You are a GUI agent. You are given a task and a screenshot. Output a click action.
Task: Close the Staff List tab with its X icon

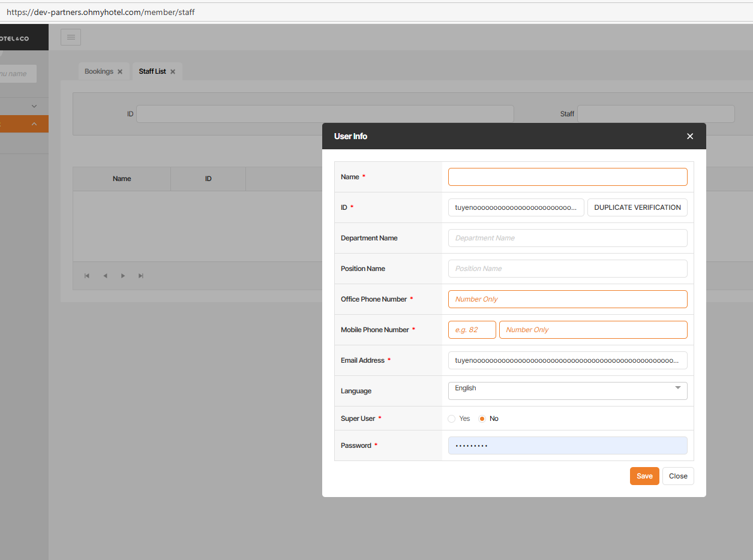(173, 72)
